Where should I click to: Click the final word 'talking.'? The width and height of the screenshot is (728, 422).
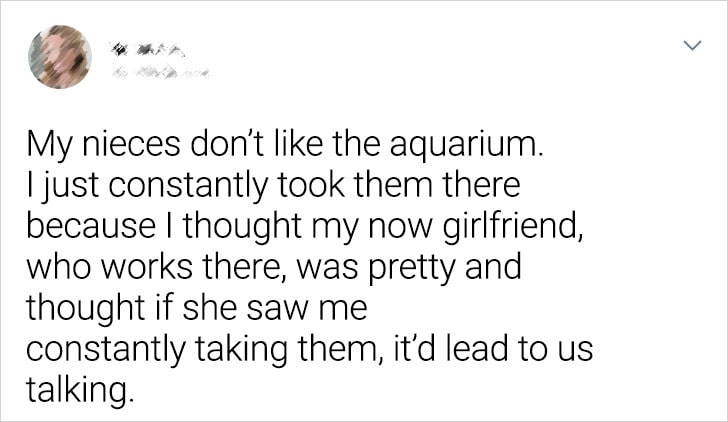(x=76, y=391)
